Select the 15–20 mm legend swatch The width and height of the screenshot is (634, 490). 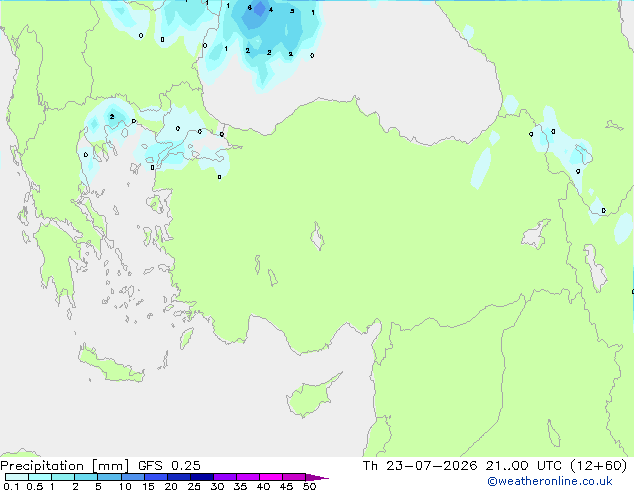coord(156,477)
